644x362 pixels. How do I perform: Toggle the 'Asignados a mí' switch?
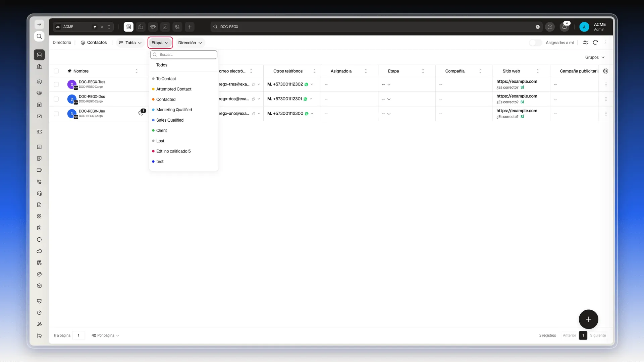(x=535, y=43)
